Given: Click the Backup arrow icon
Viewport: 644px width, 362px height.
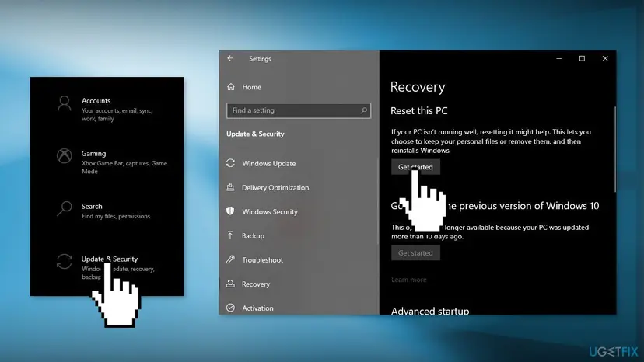Looking at the screenshot, I should [x=230, y=235].
